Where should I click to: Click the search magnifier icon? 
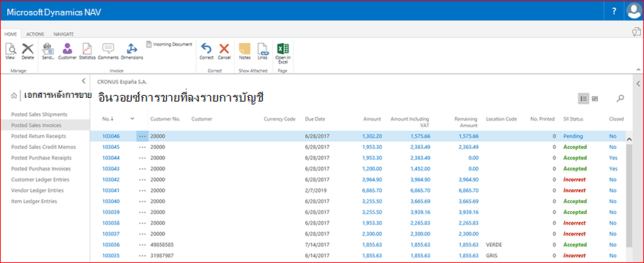point(620,99)
